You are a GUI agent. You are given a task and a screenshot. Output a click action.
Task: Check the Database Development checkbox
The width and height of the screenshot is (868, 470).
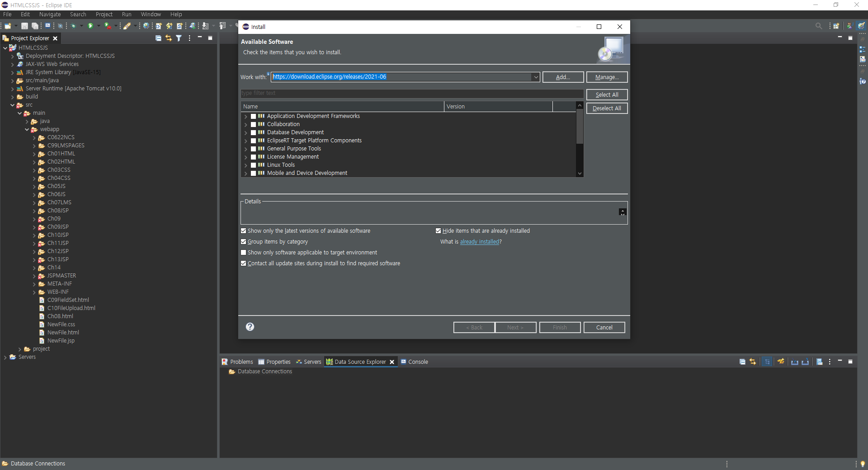pos(254,132)
